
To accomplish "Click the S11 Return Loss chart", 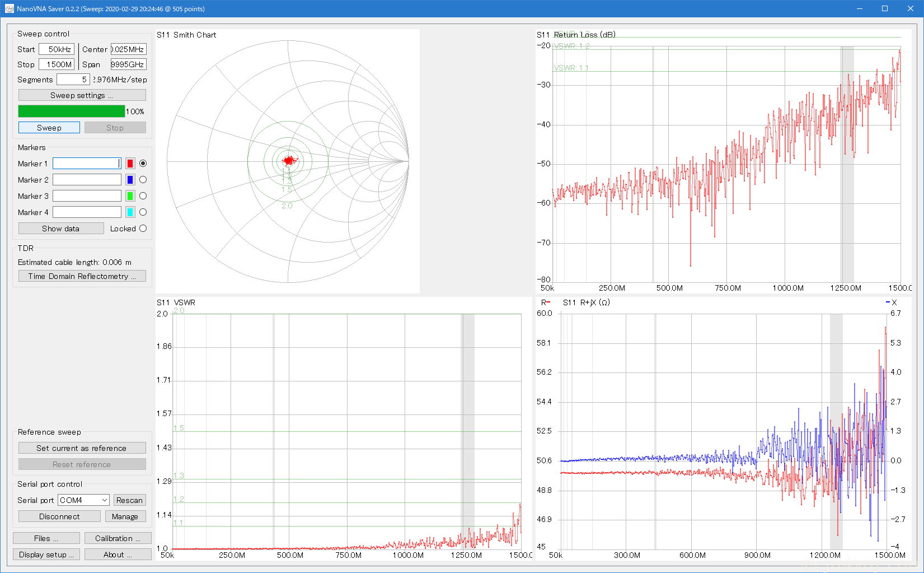I will pos(724,161).
